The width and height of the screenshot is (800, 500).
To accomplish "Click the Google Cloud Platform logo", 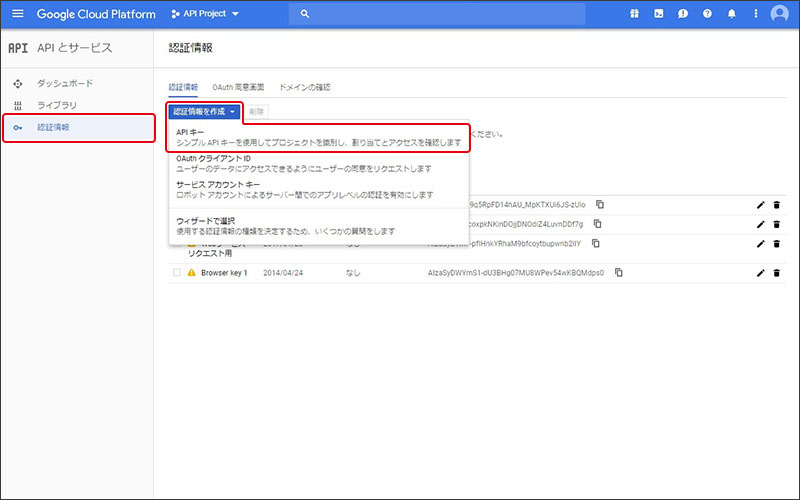I will [96, 14].
